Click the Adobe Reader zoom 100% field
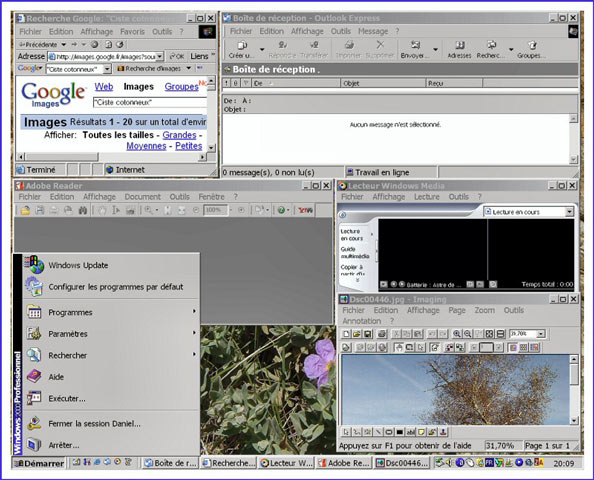 point(215,210)
